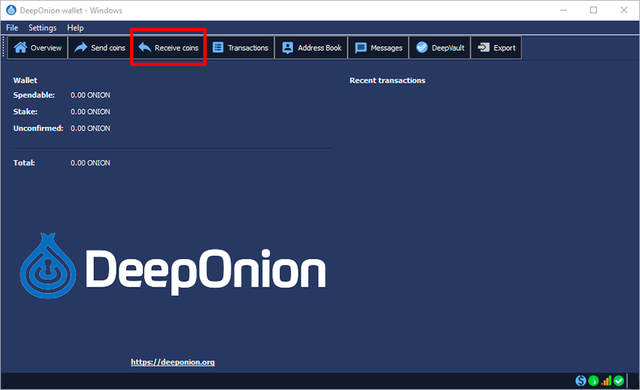Screen dimensions: 640x390
Task: Open the Send coins page
Action: [x=100, y=48]
